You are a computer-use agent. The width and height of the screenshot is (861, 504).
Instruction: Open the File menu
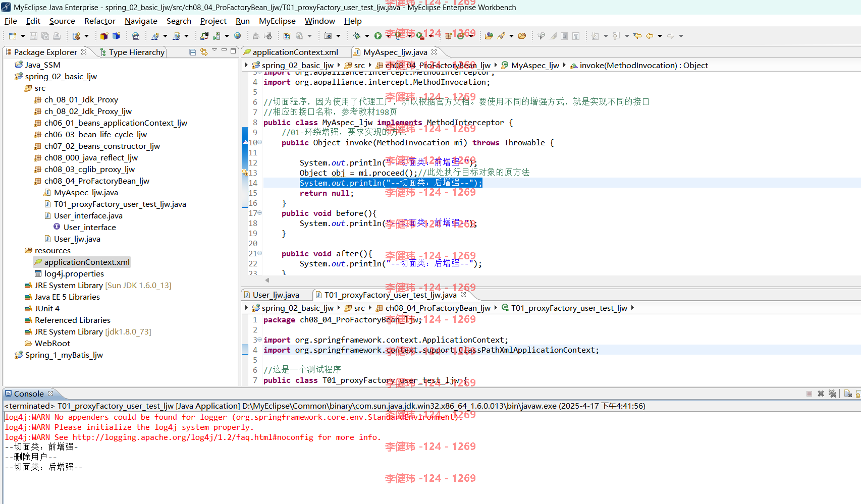(x=11, y=21)
